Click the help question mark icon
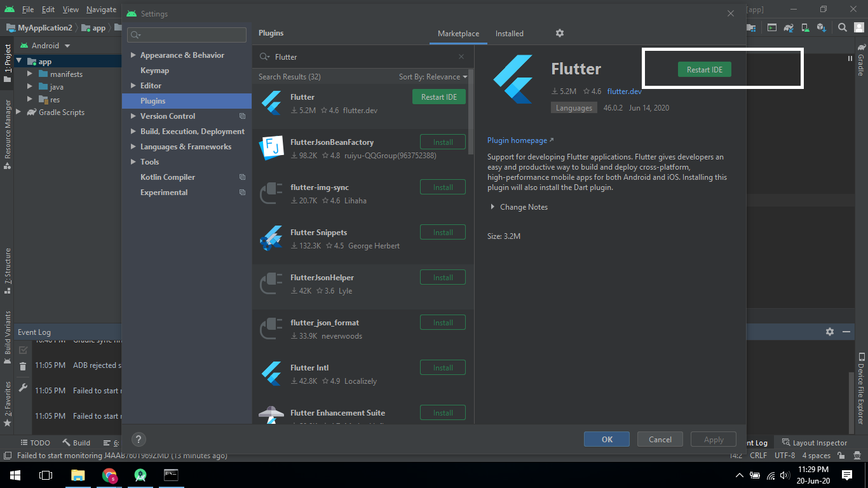The width and height of the screenshot is (868, 488). [x=139, y=439]
